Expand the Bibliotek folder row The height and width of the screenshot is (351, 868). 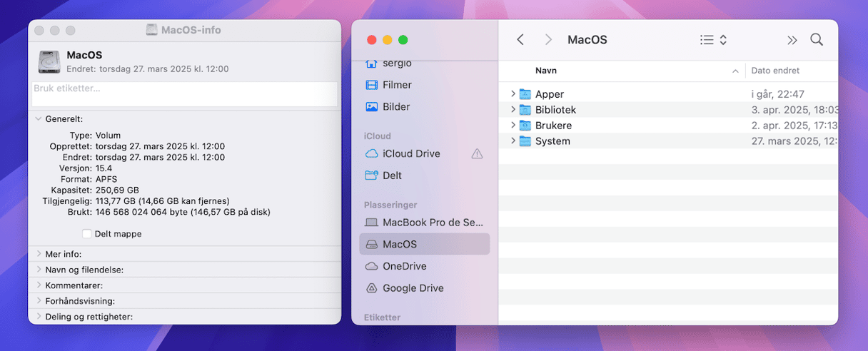coord(513,110)
